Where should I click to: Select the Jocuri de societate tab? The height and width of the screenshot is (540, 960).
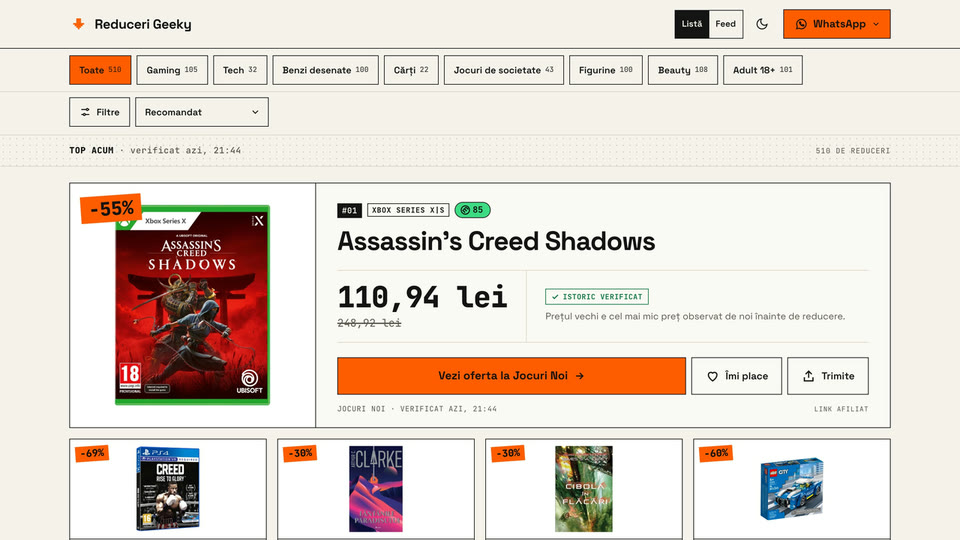503,70
